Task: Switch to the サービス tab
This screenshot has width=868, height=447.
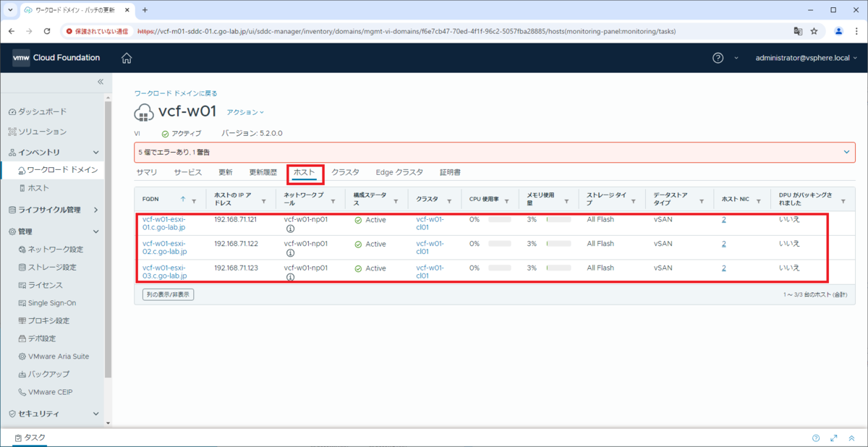Action: (x=188, y=172)
